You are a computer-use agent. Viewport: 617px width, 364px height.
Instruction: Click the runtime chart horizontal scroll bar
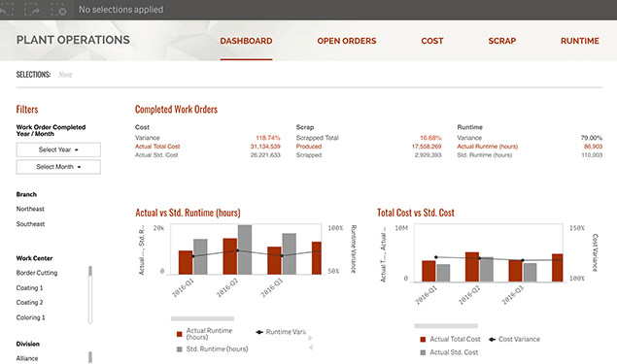tap(203, 318)
